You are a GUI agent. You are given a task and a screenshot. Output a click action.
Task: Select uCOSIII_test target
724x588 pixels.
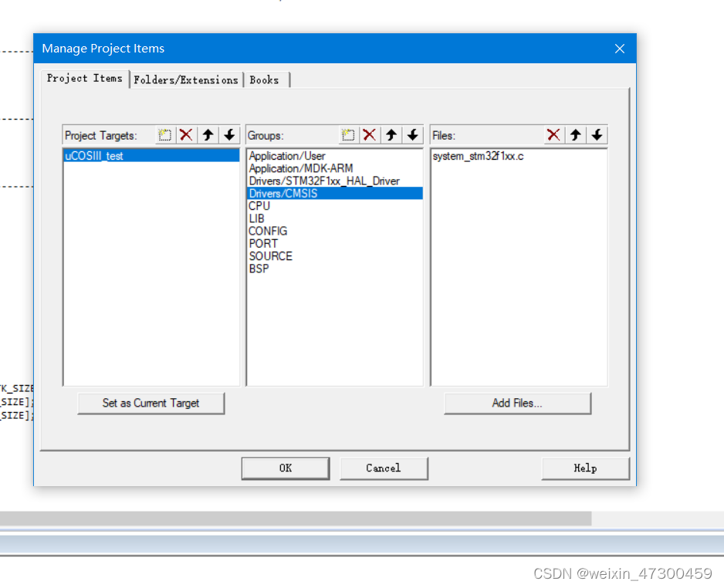(151, 156)
